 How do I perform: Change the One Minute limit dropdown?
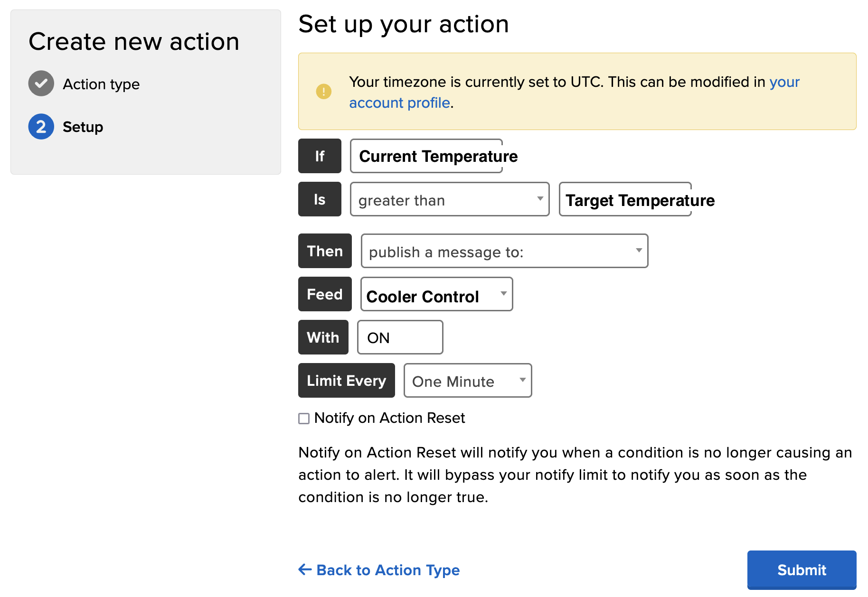coord(467,381)
